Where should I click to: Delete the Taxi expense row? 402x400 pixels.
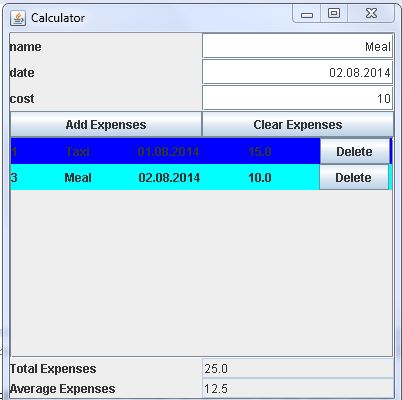pyautogui.click(x=354, y=152)
